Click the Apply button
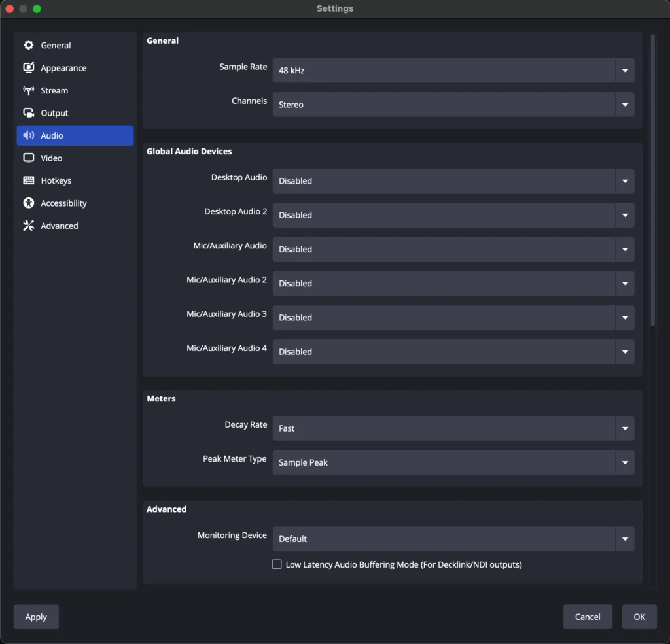The width and height of the screenshot is (670, 644). tap(36, 616)
